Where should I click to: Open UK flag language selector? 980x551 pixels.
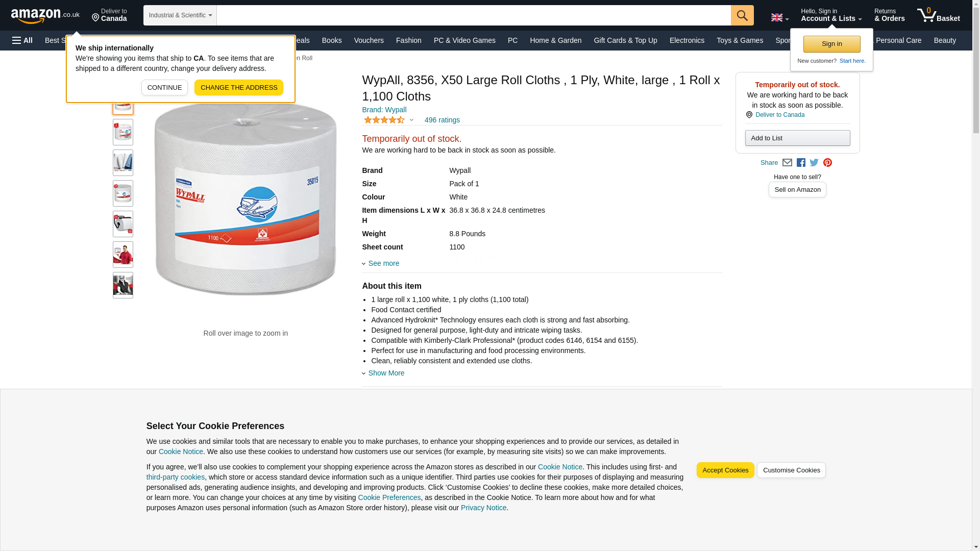coord(779,17)
